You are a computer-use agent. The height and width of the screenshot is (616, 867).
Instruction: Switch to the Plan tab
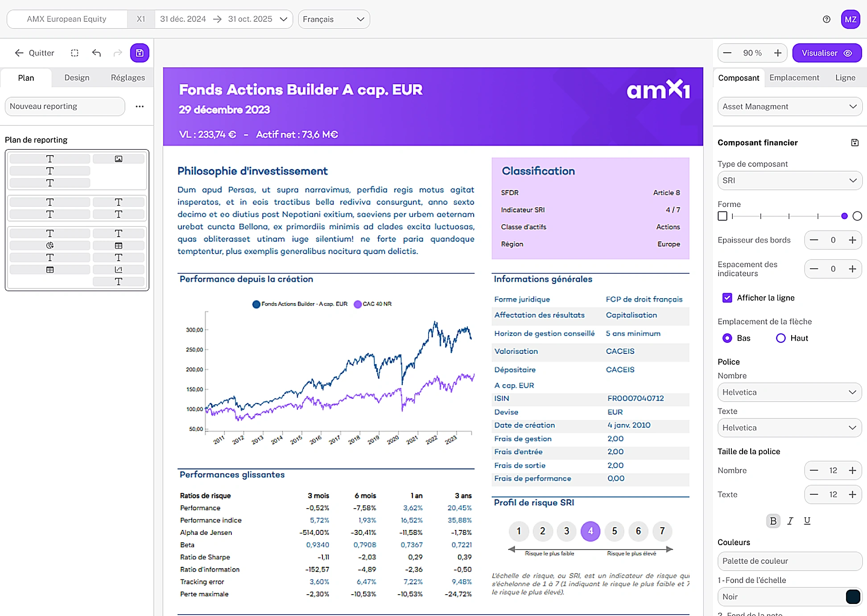click(26, 78)
